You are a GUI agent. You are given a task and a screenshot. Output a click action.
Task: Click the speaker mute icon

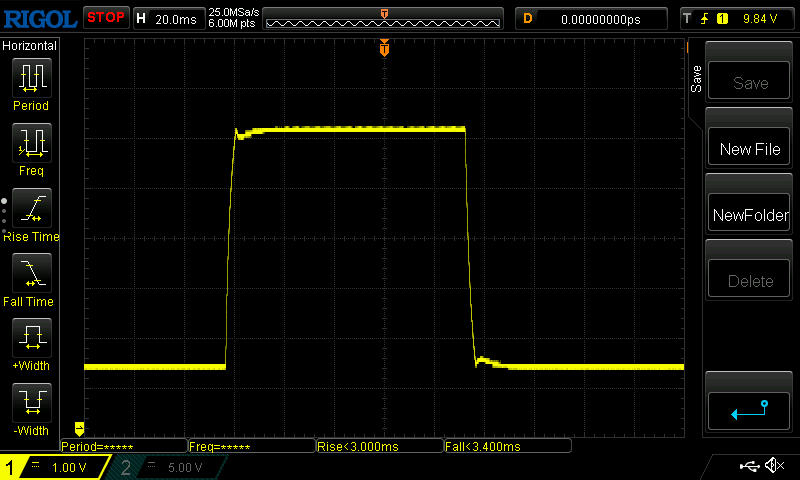coord(774,466)
